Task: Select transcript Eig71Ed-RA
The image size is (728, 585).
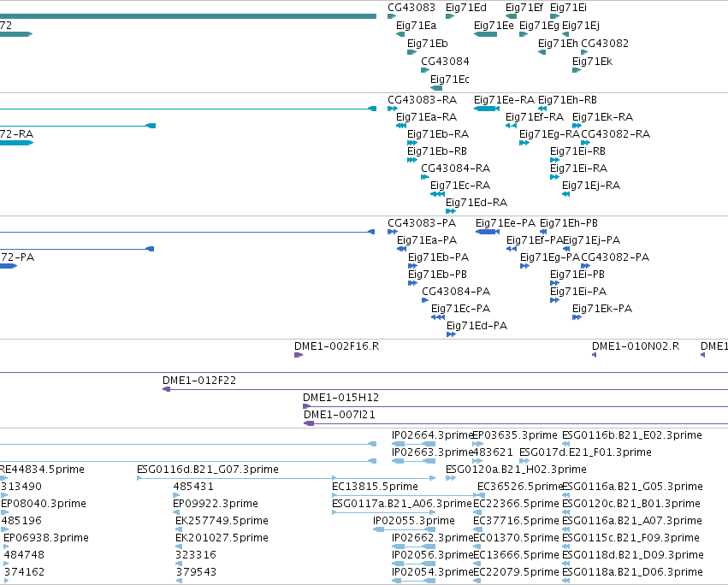Action: point(476,203)
